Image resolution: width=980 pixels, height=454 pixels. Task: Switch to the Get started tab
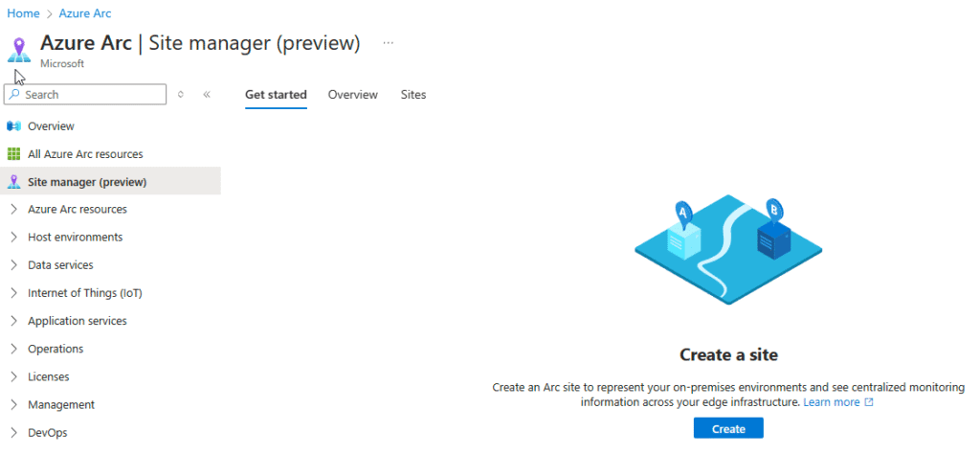pyautogui.click(x=276, y=95)
